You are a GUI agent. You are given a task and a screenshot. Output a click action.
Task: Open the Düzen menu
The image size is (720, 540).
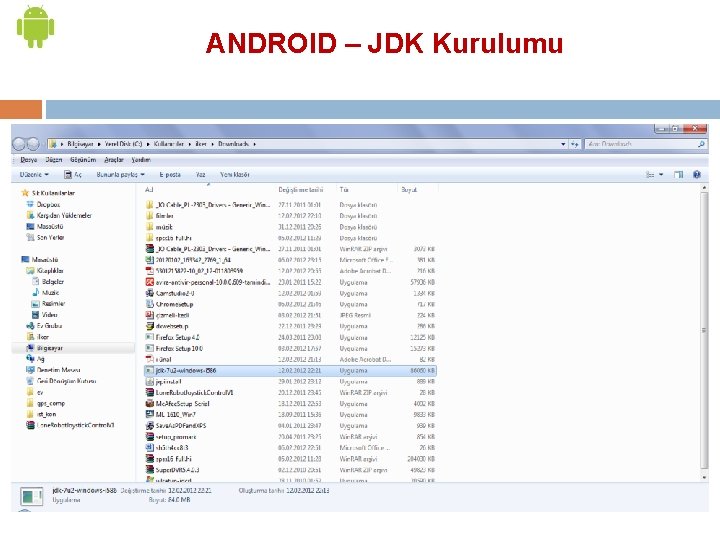click(53, 160)
